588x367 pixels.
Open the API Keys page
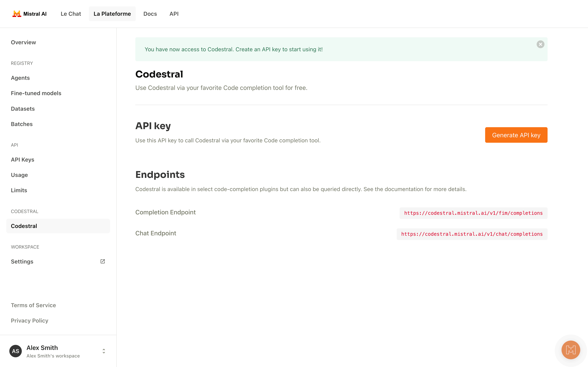23,159
